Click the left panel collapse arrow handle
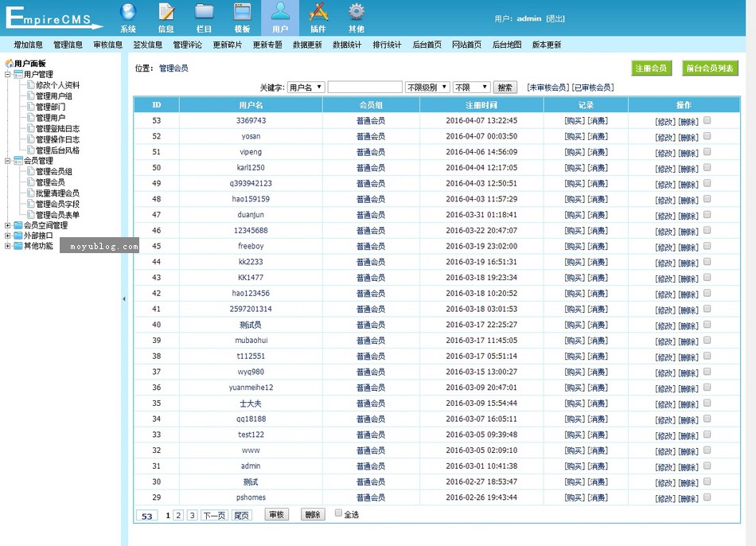 [123, 299]
